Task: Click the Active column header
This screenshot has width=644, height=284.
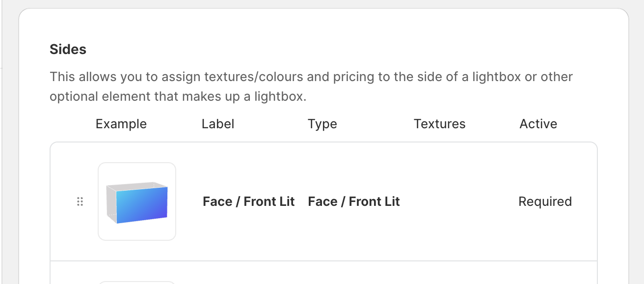Action: (x=538, y=124)
